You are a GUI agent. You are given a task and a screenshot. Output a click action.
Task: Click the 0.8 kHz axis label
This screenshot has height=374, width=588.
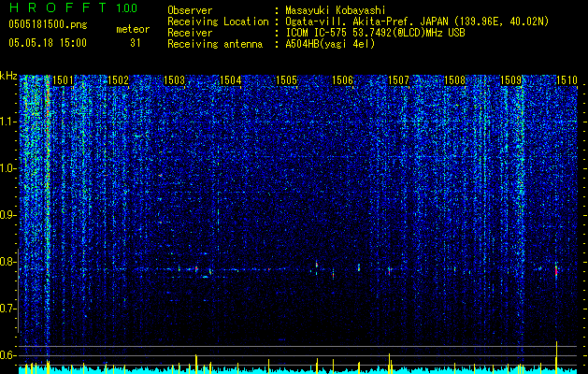click(x=8, y=262)
